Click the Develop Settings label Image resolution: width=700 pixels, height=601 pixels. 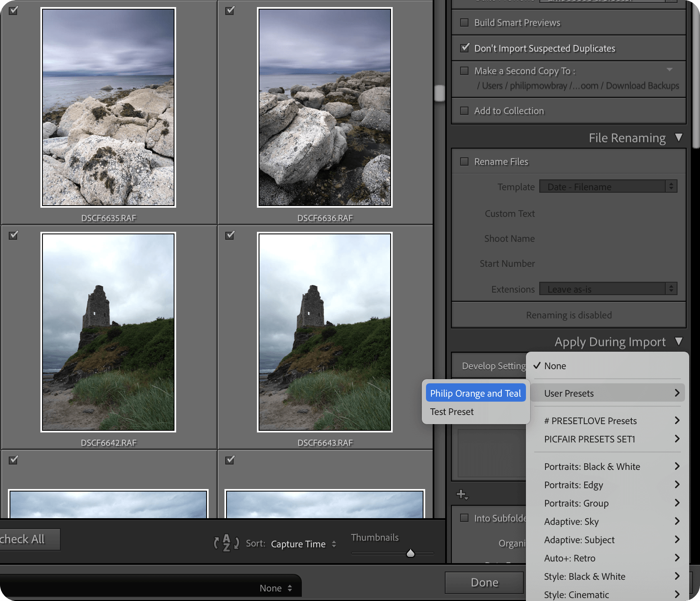494,366
